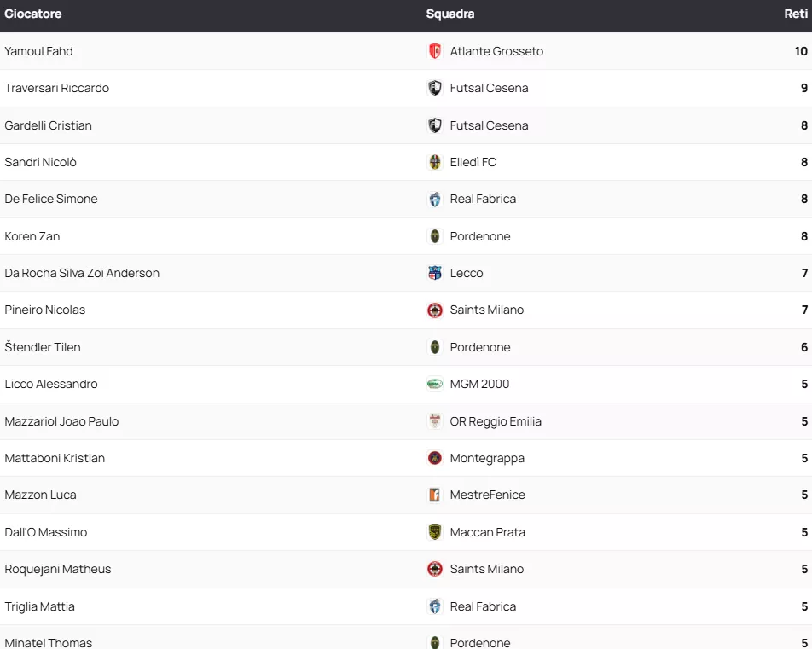Click the Atlante Grosseto team crest
812x649 pixels.
435,51
